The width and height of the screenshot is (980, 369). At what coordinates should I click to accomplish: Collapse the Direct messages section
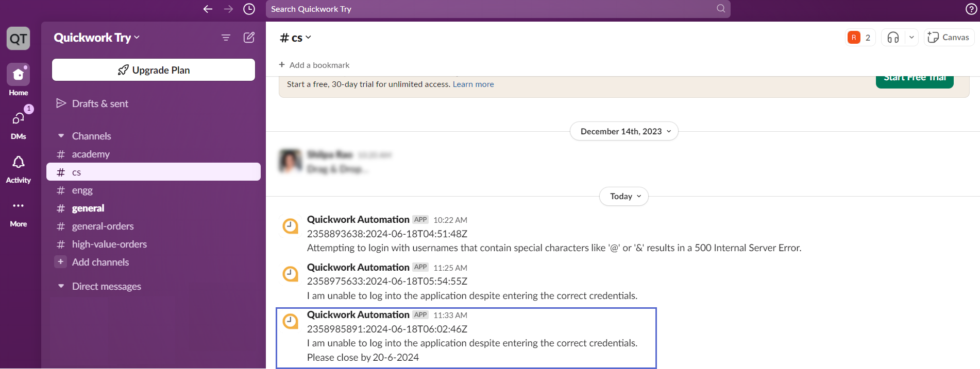point(61,286)
